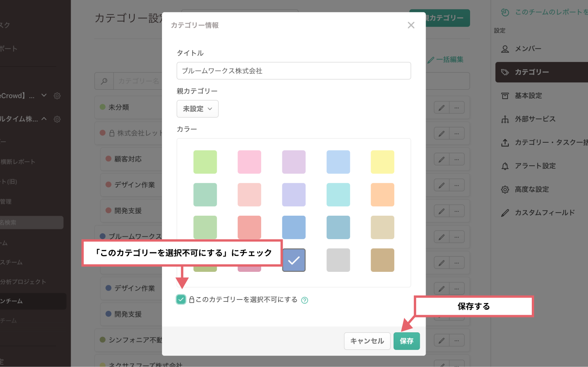Open メンバー settings menu item
The width and height of the screenshot is (588, 367).
pos(528,49)
